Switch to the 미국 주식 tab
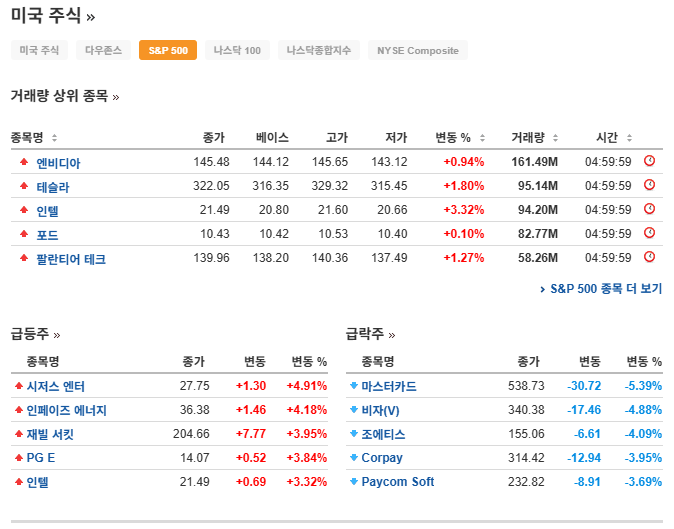This screenshot has height=529, width=674. coord(39,50)
